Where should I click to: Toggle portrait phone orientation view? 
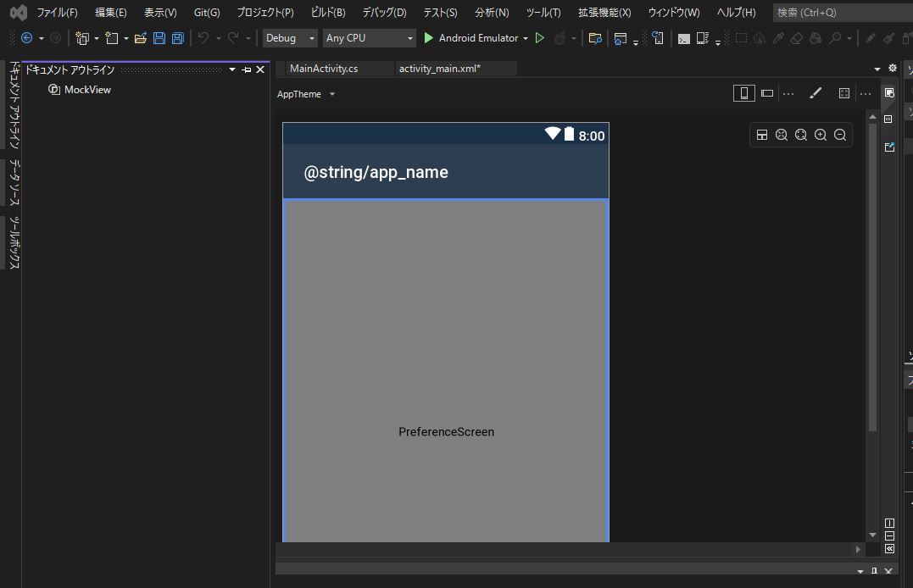click(743, 93)
